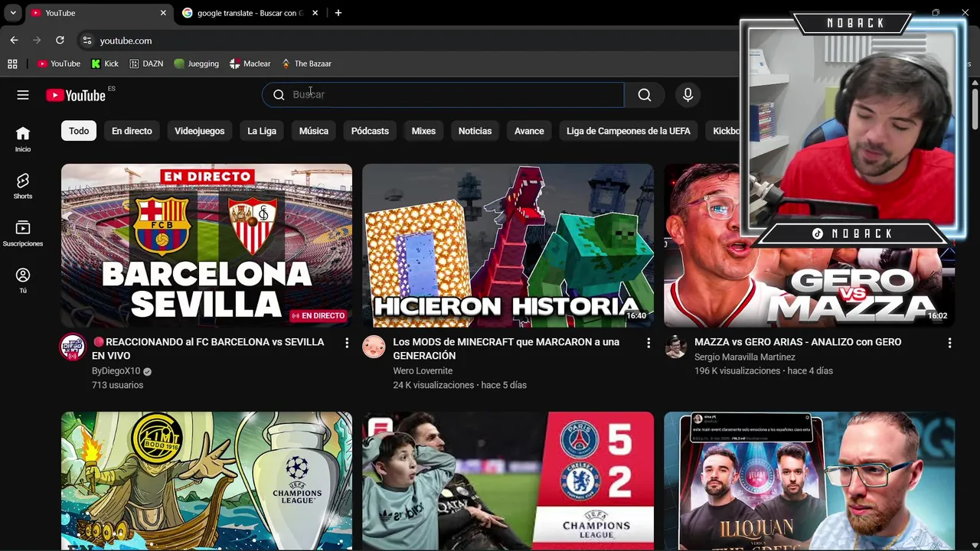
Task: Open MAZZA vs GERO ARIAS video title
Action: pyautogui.click(x=798, y=342)
